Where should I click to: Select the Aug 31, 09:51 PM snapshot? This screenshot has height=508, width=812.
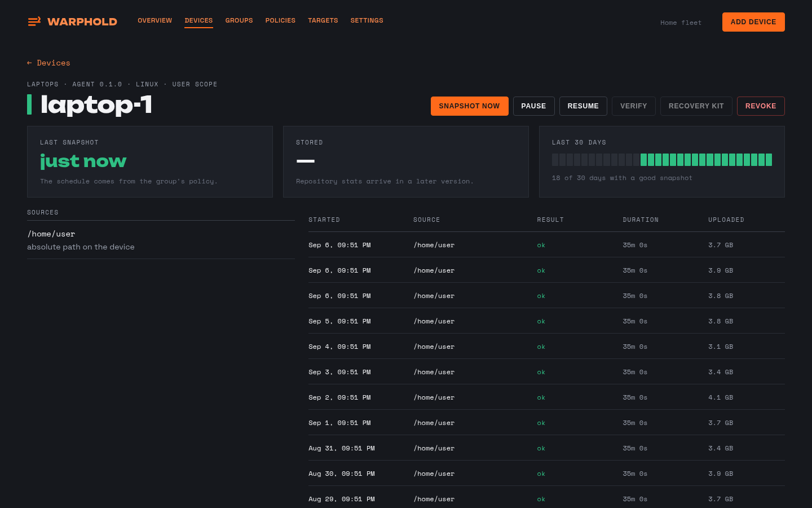point(546,448)
